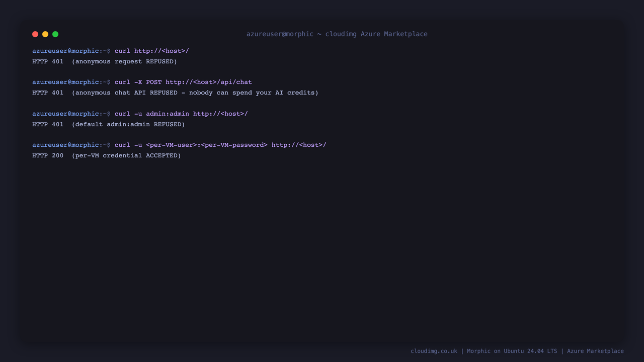Image resolution: width=644 pixels, height=362 pixels.
Task: Select the 'curl http://<host>/' command text
Action: [152, 51]
